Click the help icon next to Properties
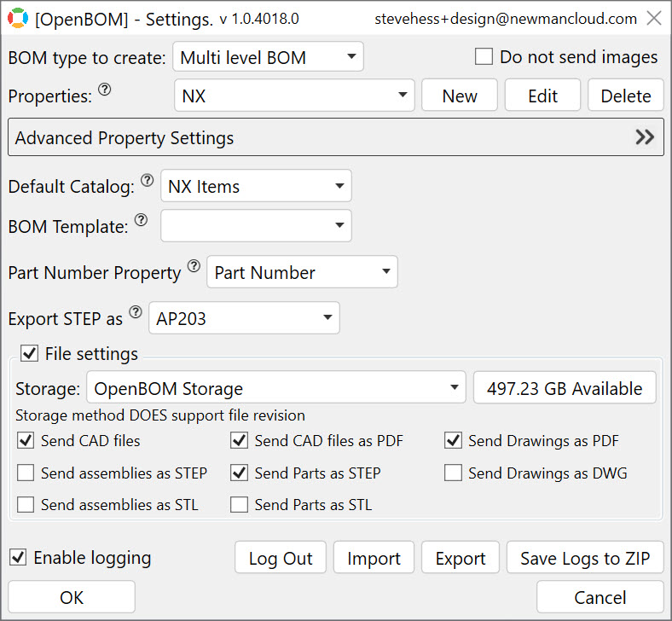 pos(105,90)
